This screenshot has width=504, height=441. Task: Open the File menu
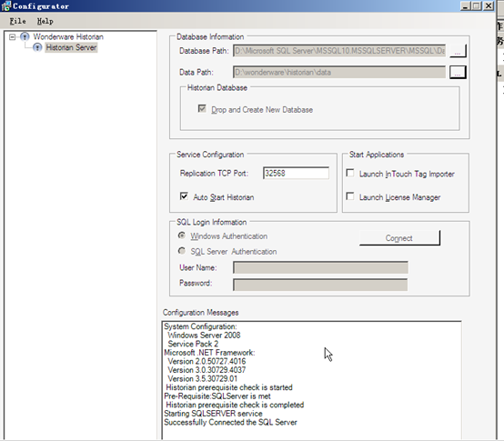pos(17,21)
